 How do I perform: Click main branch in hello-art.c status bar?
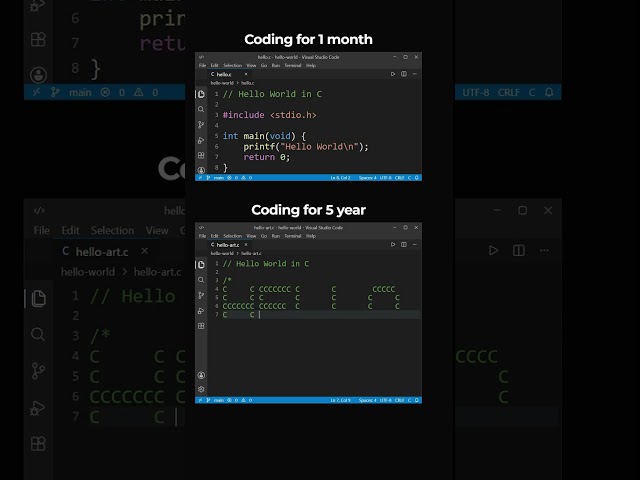(216, 400)
